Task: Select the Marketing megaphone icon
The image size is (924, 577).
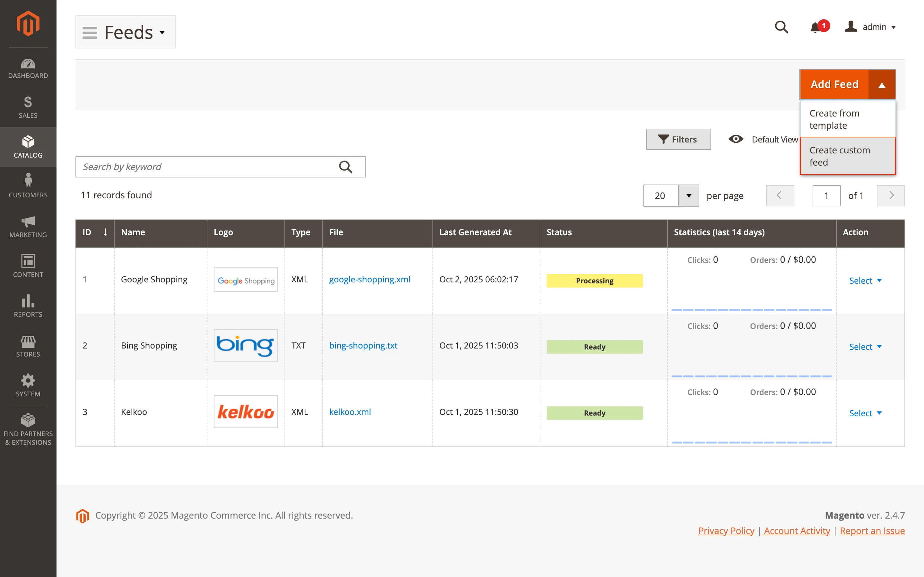Action: 28,226
